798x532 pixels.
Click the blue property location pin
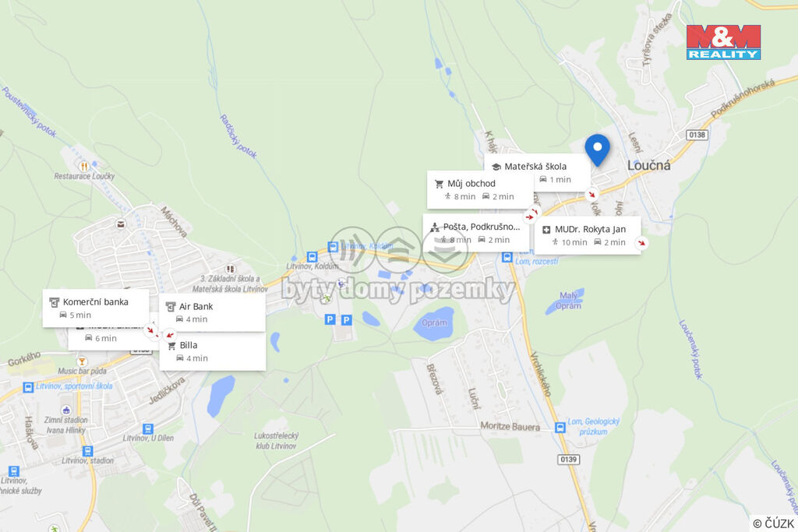(597, 150)
